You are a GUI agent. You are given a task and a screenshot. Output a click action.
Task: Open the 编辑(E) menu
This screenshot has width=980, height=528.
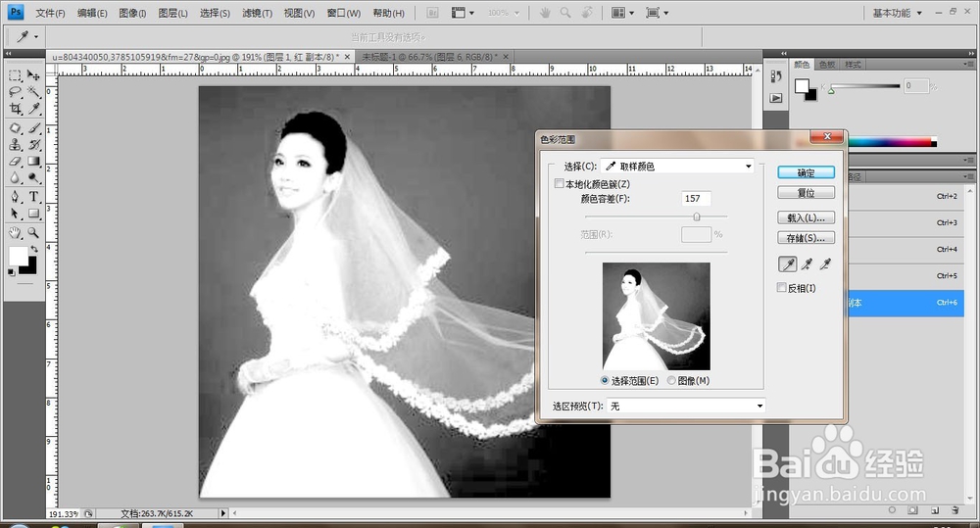[x=92, y=13]
